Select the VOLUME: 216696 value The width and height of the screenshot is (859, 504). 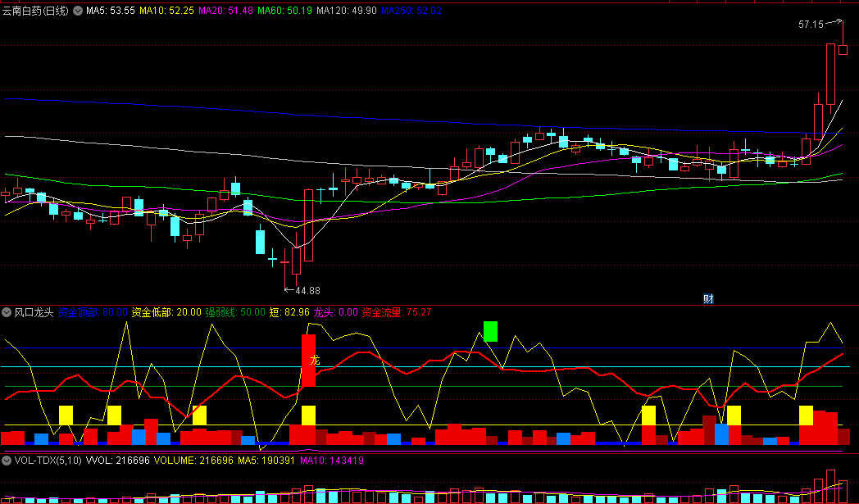click(x=194, y=461)
